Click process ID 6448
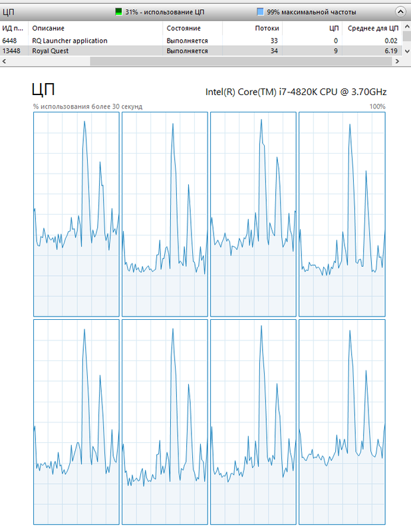411x532 pixels. (x=9, y=41)
